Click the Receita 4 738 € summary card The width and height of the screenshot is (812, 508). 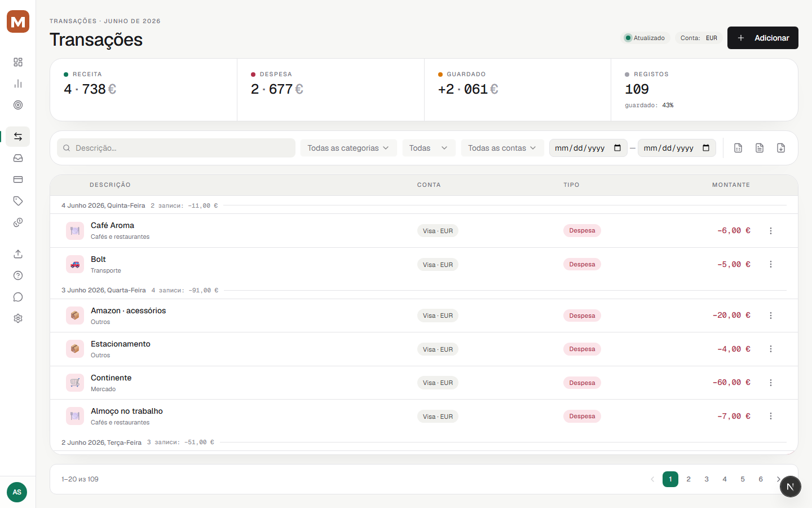pos(144,90)
